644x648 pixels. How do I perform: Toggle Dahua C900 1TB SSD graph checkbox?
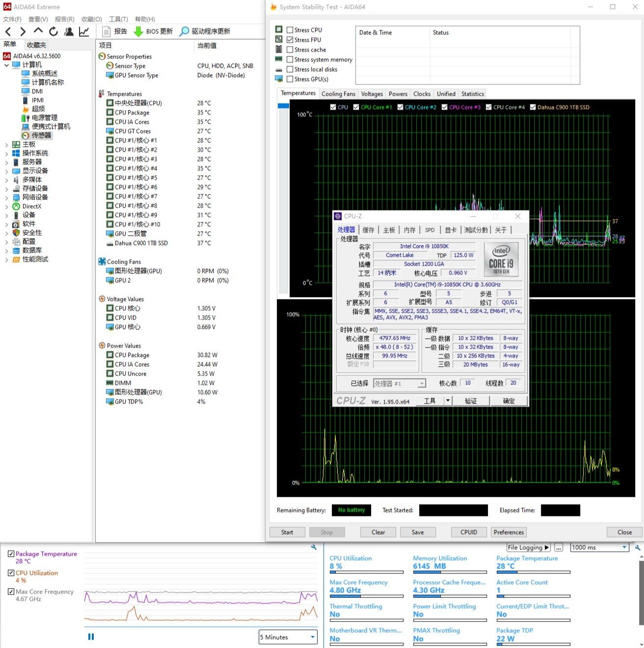click(533, 107)
